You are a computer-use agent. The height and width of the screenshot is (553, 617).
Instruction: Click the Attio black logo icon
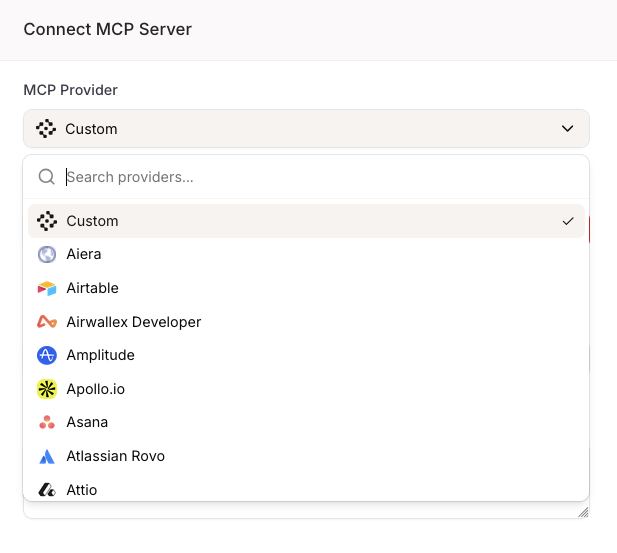pyautogui.click(x=47, y=490)
